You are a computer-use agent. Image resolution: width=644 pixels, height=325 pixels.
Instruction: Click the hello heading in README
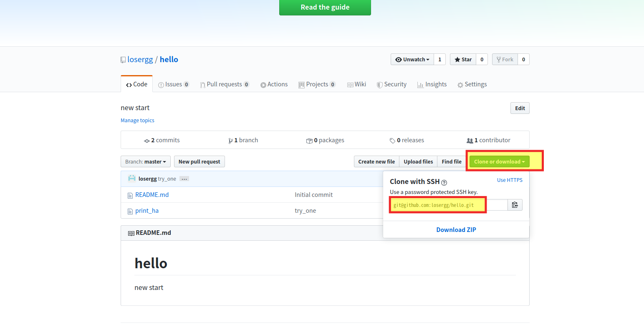pos(151,263)
